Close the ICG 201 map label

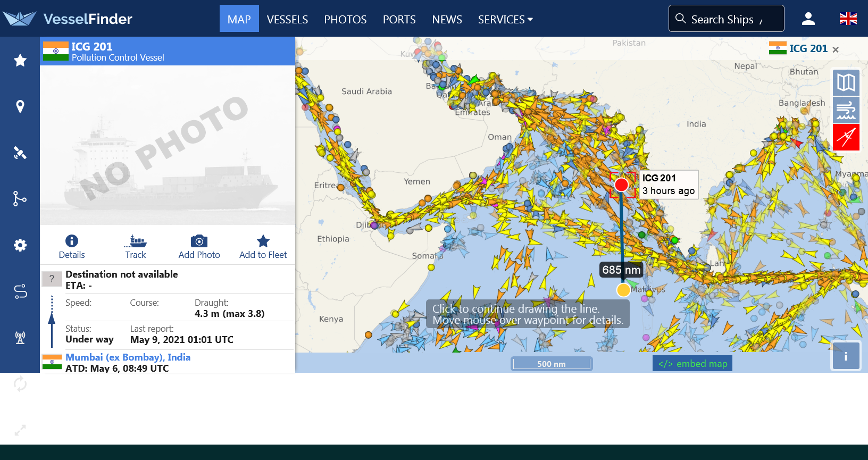click(x=836, y=49)
